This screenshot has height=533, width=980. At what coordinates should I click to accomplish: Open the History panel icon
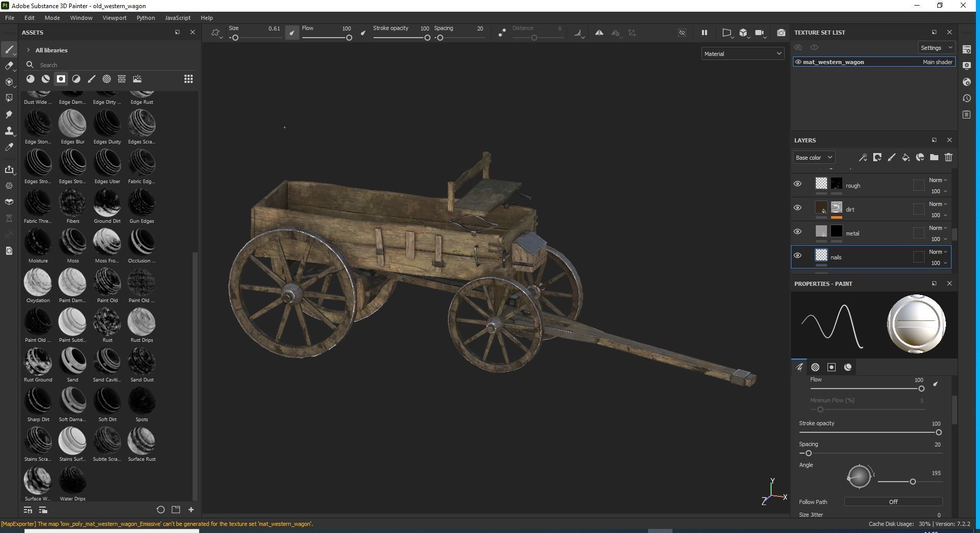967,98
